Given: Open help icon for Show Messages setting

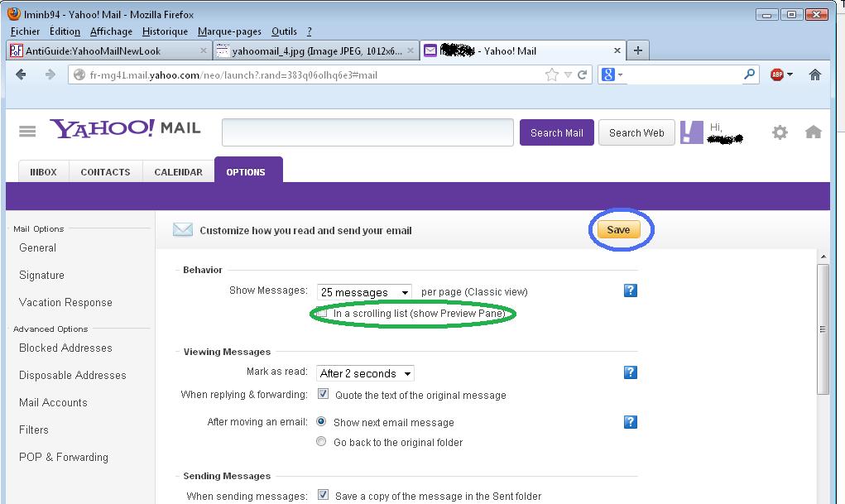Looking at the screenshot, I should coord(631,290).
